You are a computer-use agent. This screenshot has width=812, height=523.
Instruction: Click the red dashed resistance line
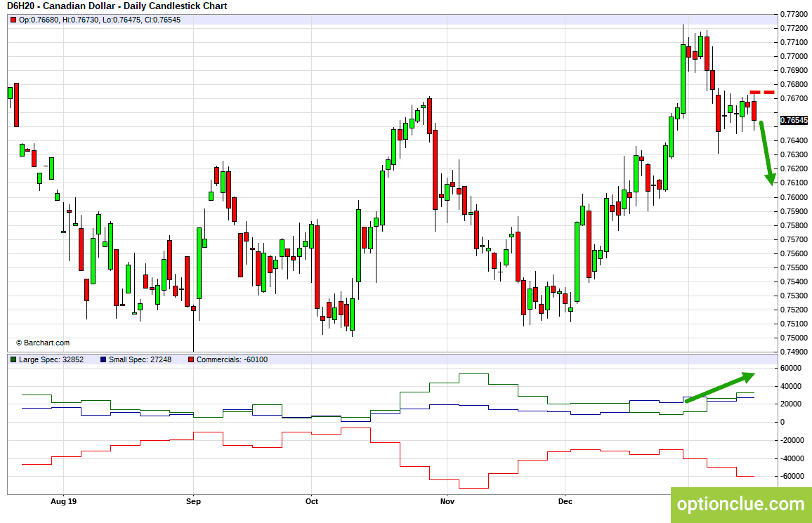click(x=761, y=93)
